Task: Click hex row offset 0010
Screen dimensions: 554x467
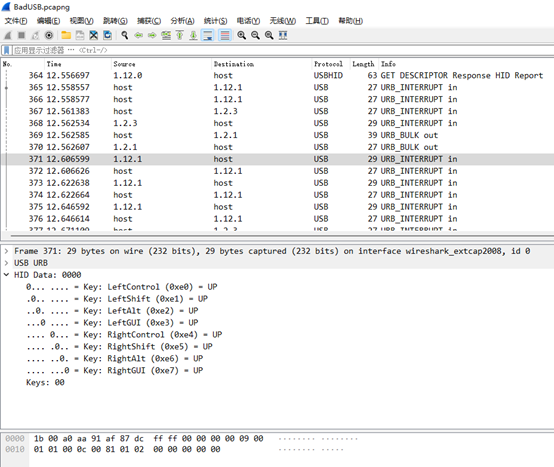Action: (15, 449)
